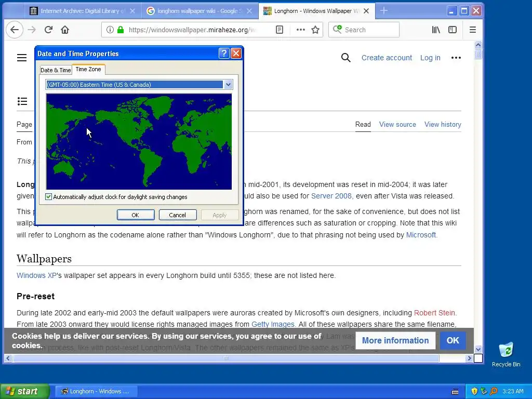
Task: Open Firefox library icon
Action: click(x=436, y=30)
